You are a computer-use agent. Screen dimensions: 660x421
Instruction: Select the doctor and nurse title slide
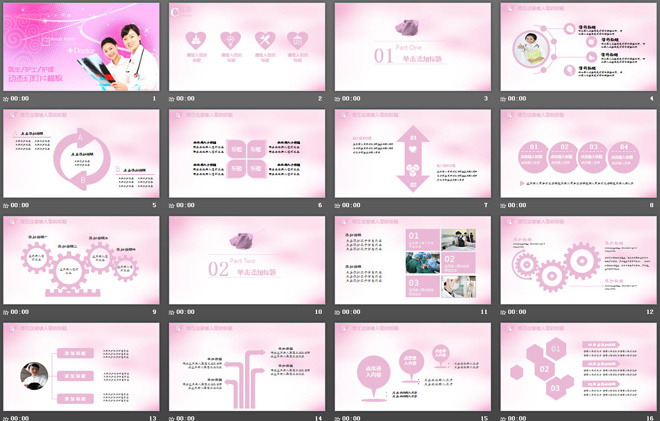(80, 47)
